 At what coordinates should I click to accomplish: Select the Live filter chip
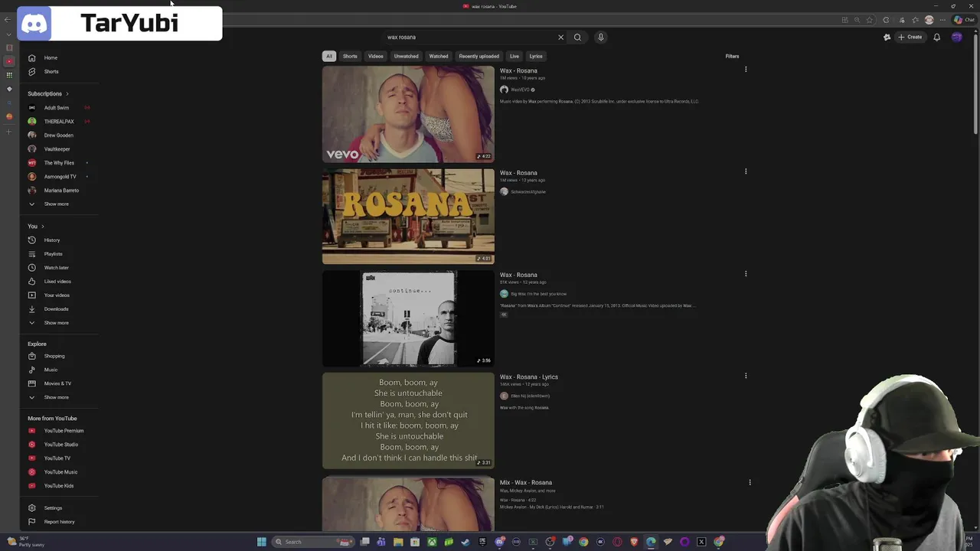[x=514, y=56]
